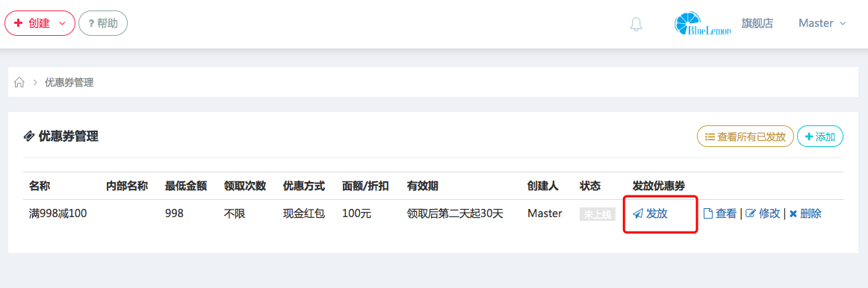Expand the Master user menu
This screenshot has height=288, width=868.
point(822,23)
